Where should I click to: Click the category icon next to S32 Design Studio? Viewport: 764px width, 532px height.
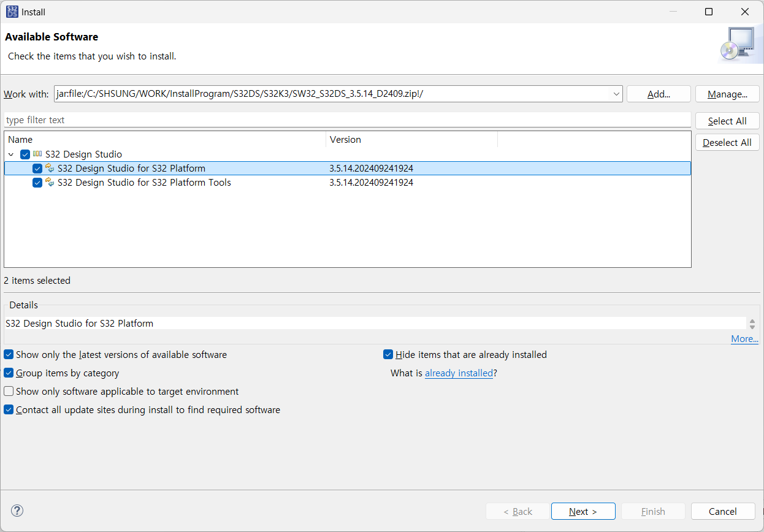coord(37,154)
